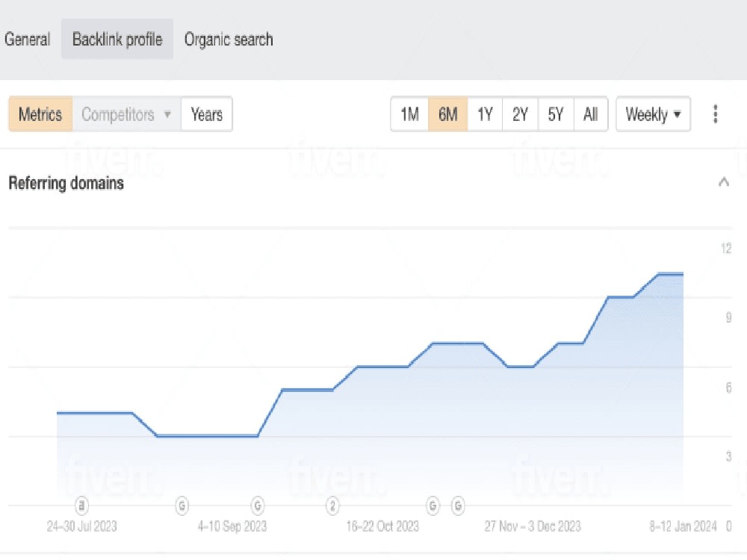Viewport: 747px width, 560px height.
Task: Select the 1M time range
Action: [409, 114]
